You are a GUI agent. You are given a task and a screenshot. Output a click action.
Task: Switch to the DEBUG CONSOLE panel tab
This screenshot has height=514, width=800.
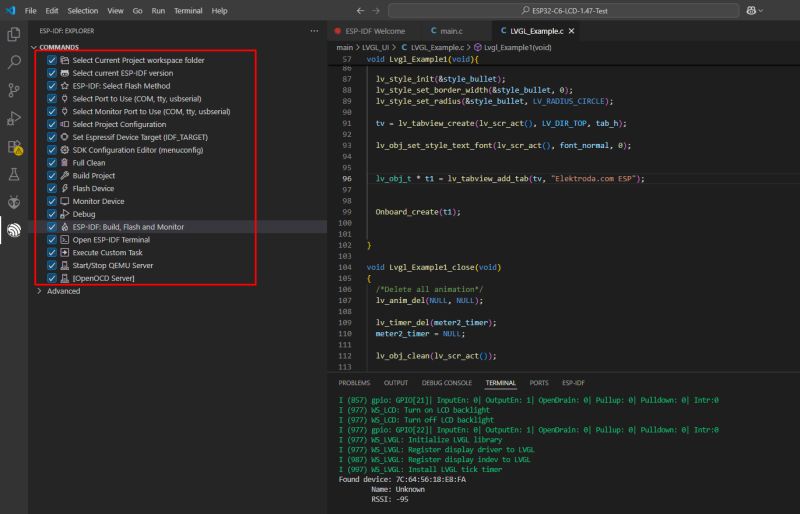446,383
